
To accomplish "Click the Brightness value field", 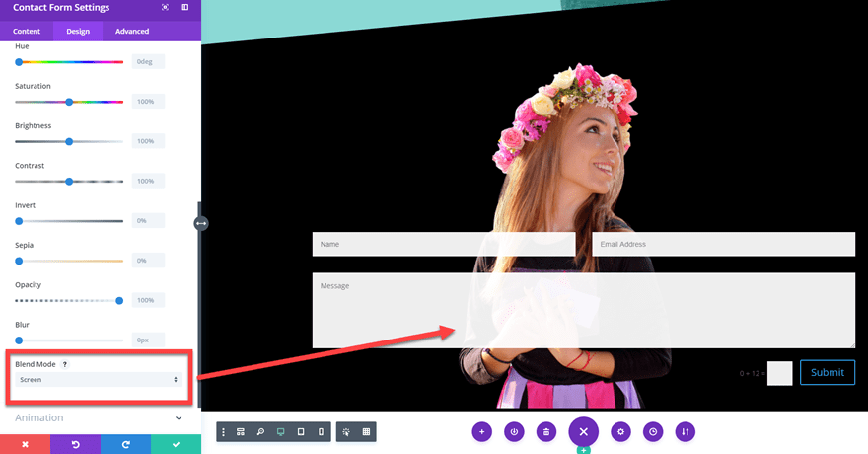I will pos(148,141).
